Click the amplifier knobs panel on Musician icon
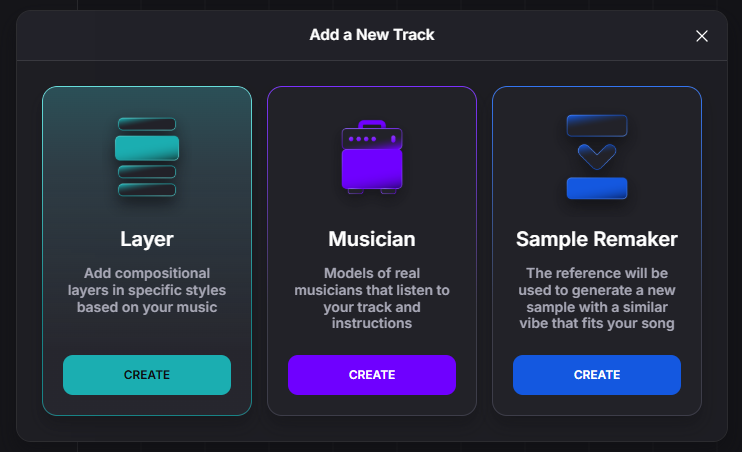 (372, 138)
